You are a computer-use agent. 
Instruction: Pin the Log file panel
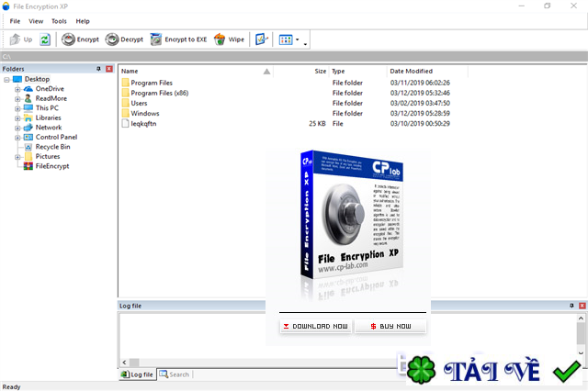[571, 306]
